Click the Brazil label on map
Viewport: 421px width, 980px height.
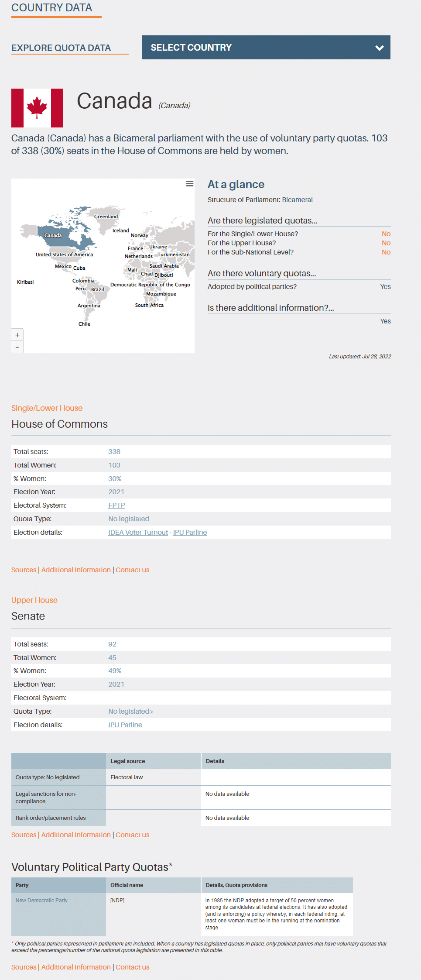coord(97,289)
